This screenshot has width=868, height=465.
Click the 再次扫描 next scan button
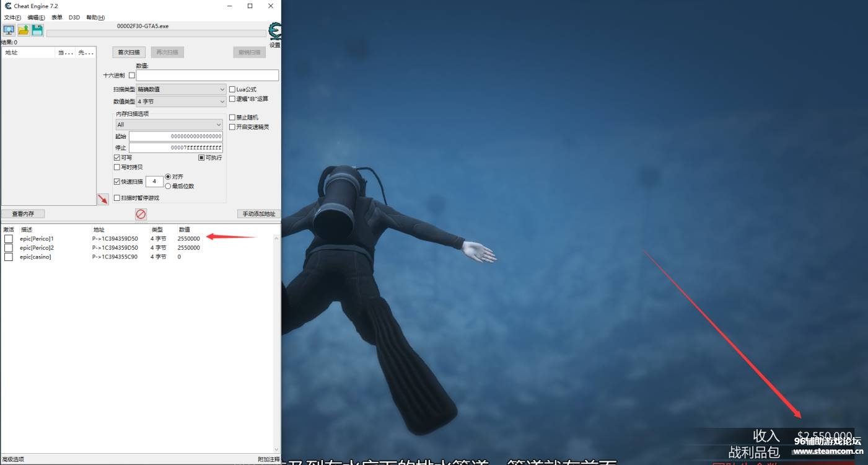click(167, 52)
